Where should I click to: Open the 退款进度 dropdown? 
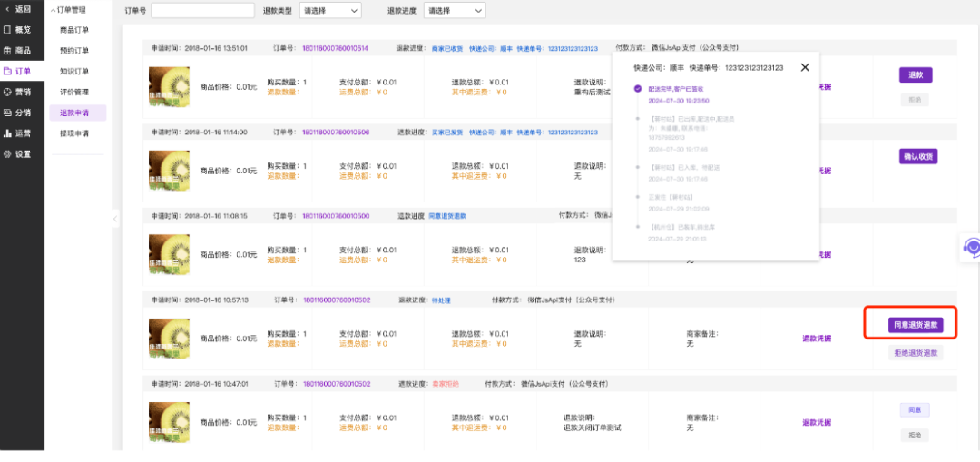455,11
